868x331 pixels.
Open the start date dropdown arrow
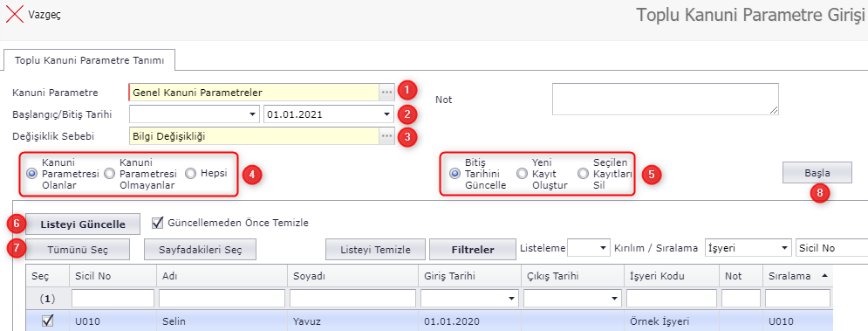(253, 114)
